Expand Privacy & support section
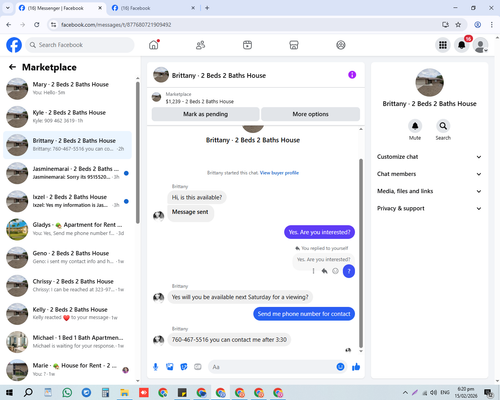The width and height of the screenshot is (500, 400). 429,208
